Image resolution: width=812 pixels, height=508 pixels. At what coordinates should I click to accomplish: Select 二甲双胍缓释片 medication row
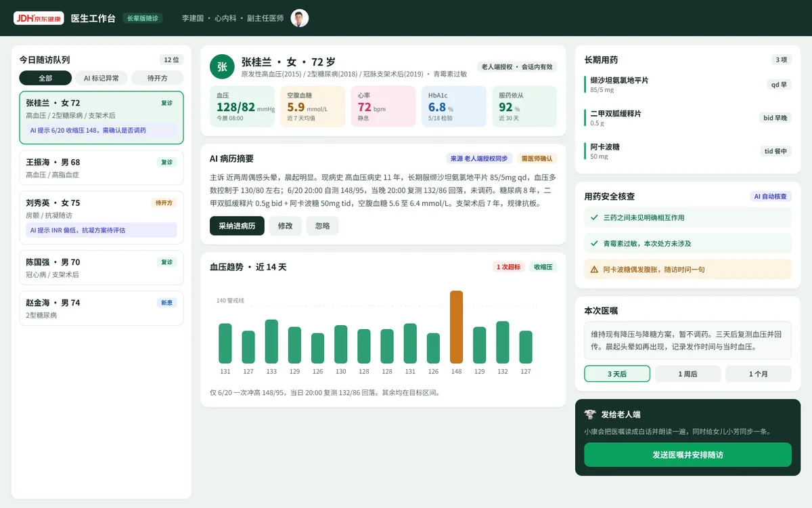pyautogui.click(x=687, y=118)
